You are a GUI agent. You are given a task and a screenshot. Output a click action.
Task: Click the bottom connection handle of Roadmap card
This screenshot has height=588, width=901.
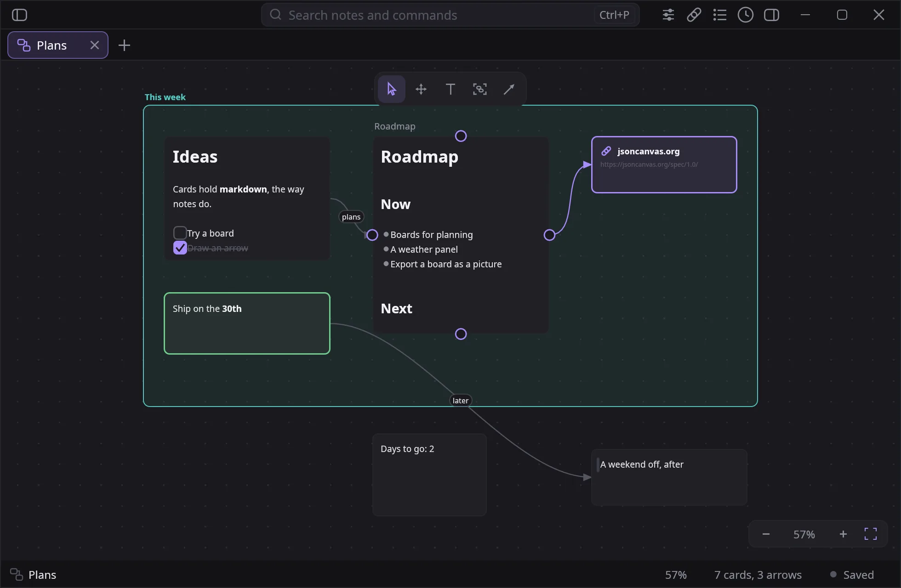tap(461, 334)
